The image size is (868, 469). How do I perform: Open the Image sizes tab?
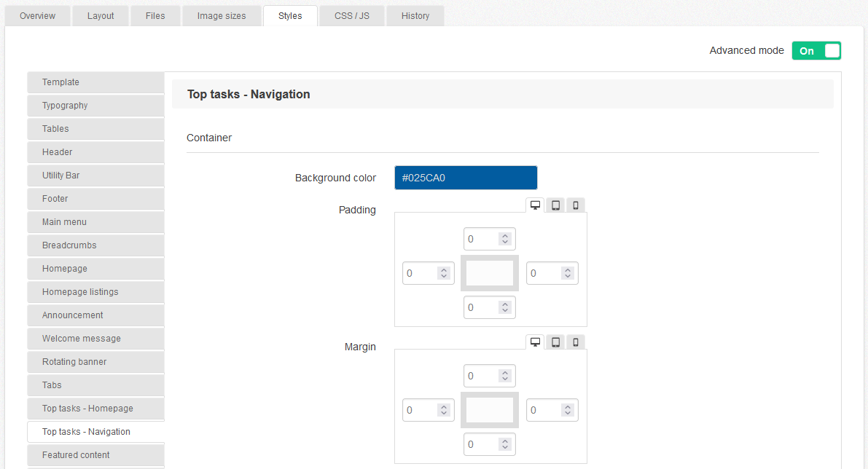222,15
